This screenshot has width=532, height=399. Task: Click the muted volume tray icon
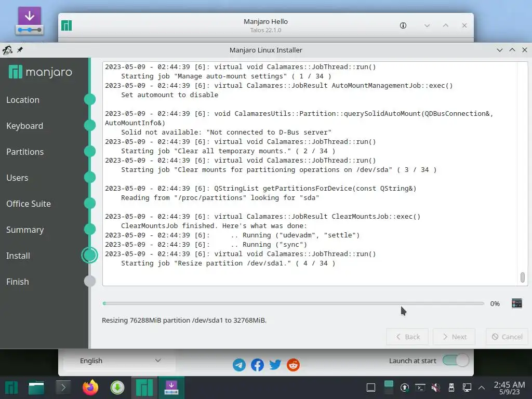point(436,388)
